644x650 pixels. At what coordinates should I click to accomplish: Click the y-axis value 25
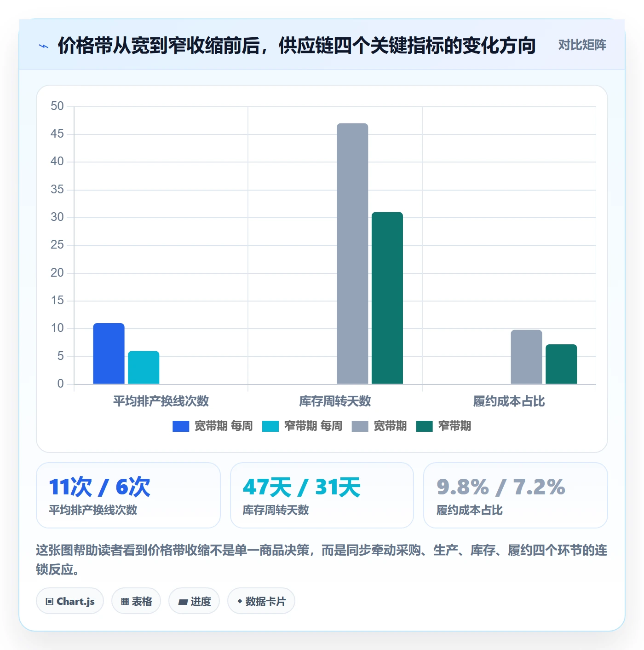pos(57,245)
